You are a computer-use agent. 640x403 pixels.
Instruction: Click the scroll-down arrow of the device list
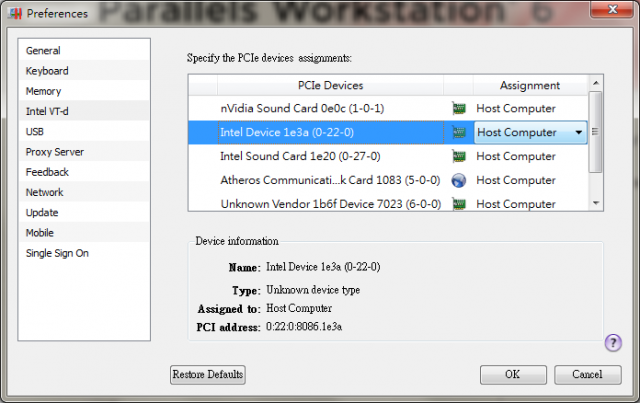[x=596, y=203]
